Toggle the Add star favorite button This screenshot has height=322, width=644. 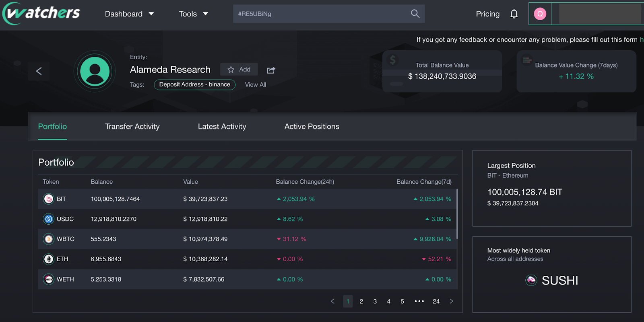[x=239, y=70]
